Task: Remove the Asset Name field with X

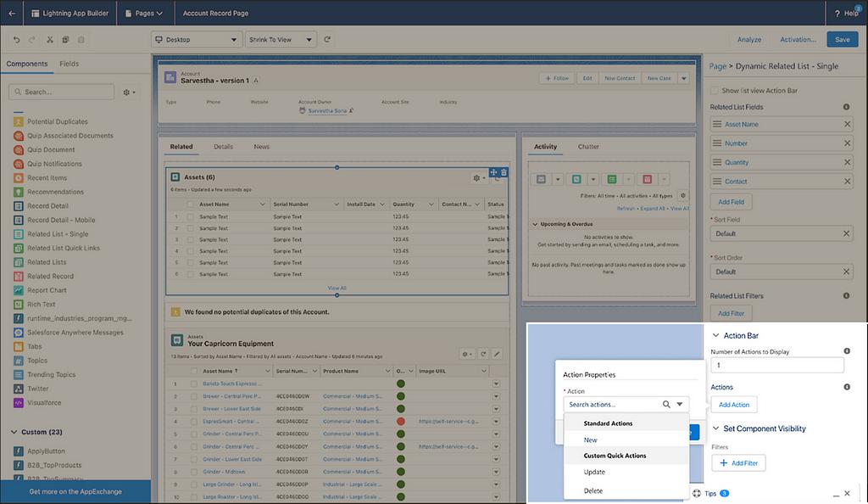Action: click(x=847, y=125)
